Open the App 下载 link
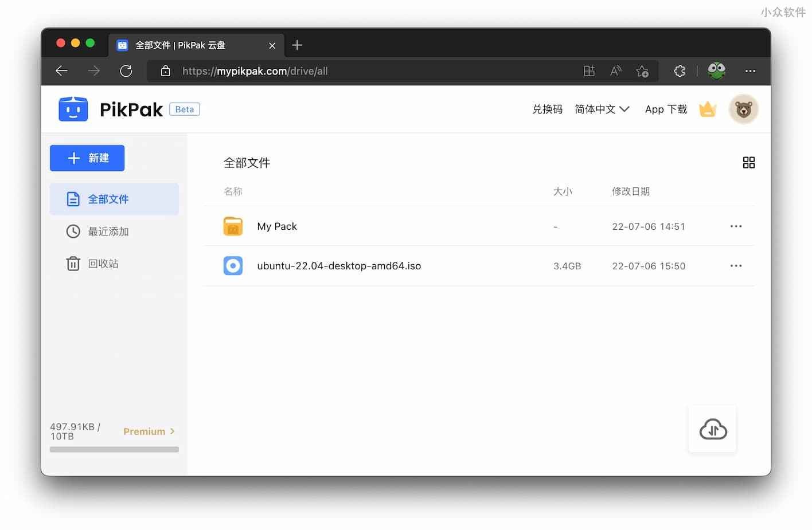812x530 pixels. pos(666,109)
